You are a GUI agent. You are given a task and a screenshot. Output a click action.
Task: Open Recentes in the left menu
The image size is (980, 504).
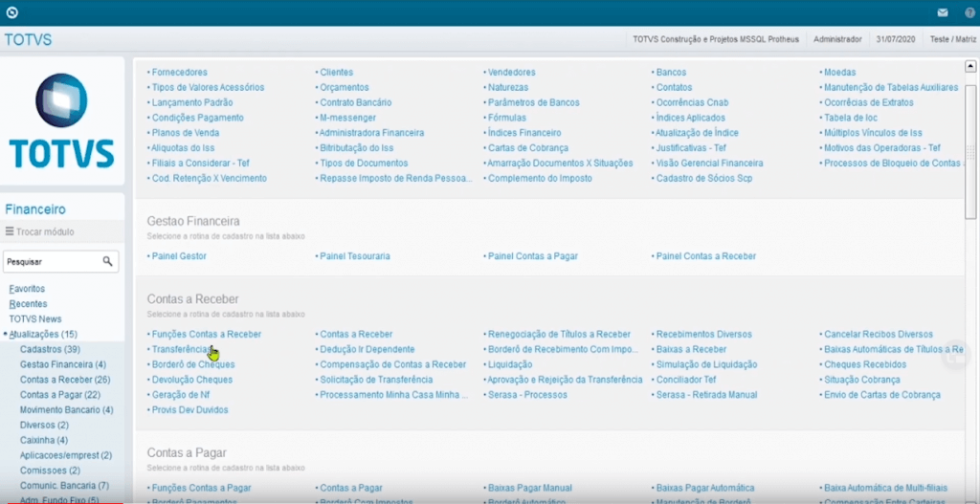(x=28, y=303)
